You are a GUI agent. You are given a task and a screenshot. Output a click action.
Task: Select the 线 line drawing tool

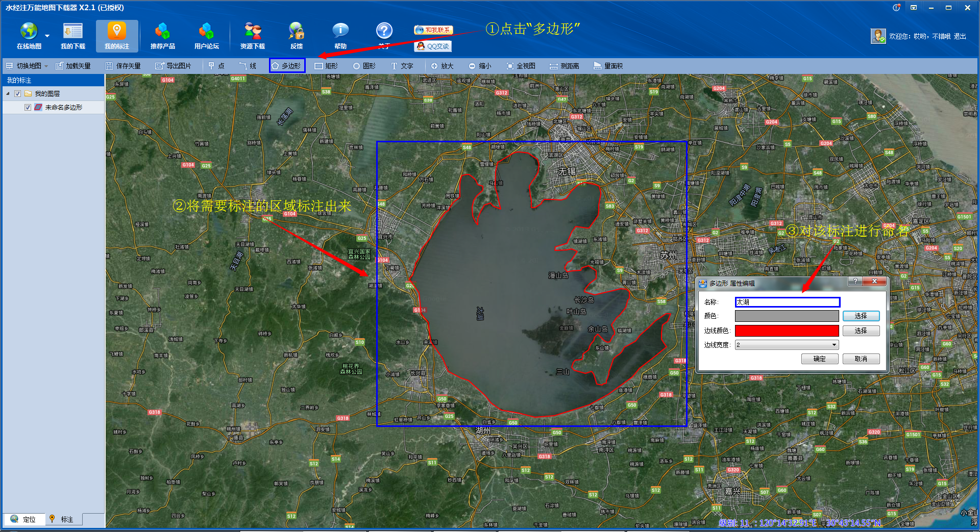pos(248,66)
